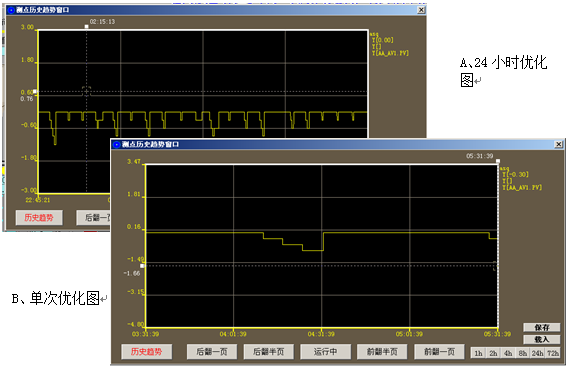Toggle the 运行中 running button
The width and height of the screenshot is (569, 370).
click(326, 352)
